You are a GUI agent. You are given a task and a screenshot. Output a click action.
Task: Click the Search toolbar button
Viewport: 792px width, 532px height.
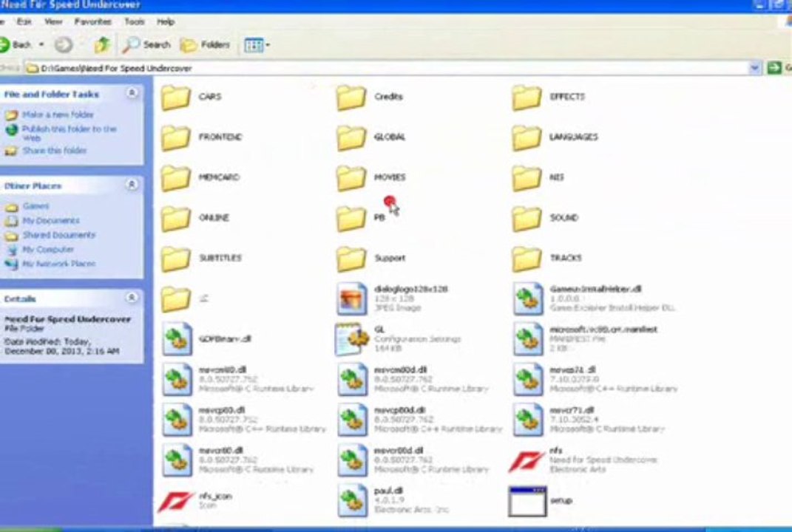[x=146, y=45]
